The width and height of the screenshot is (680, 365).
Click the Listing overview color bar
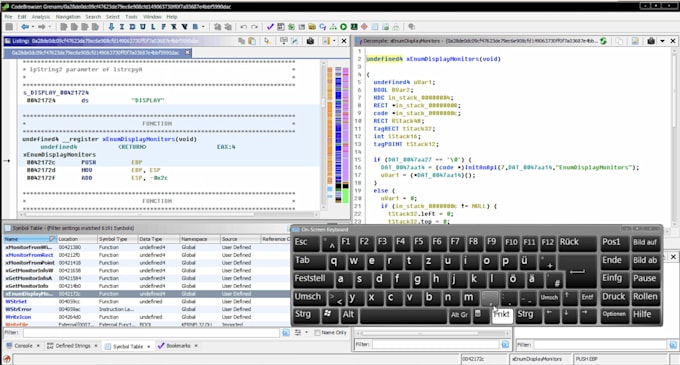tap(338, 134)
